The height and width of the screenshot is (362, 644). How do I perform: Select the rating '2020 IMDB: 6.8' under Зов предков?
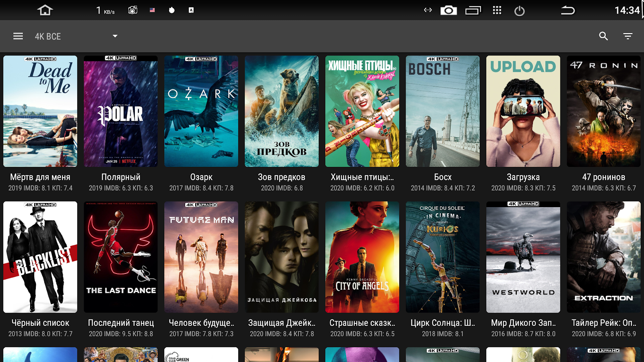282,188
